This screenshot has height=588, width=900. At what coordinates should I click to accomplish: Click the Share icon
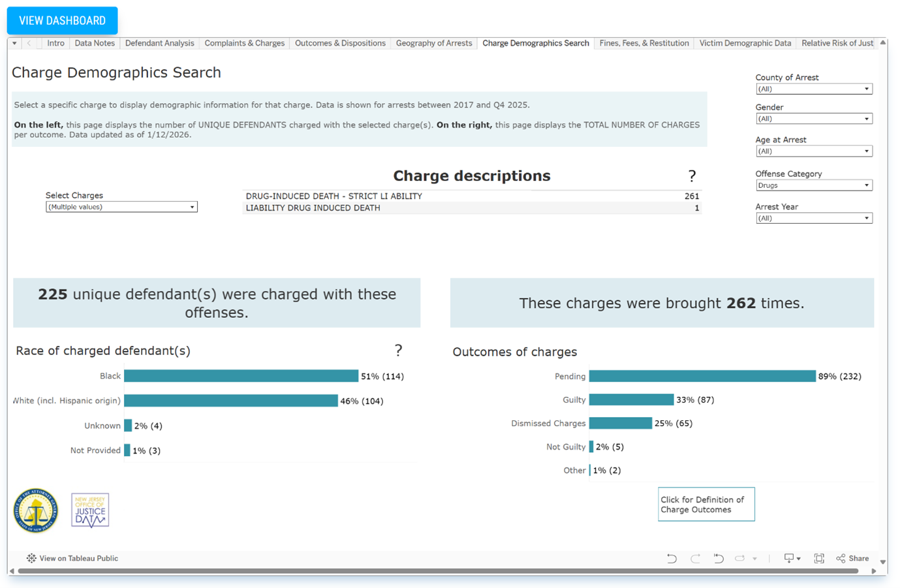(852, 559)
